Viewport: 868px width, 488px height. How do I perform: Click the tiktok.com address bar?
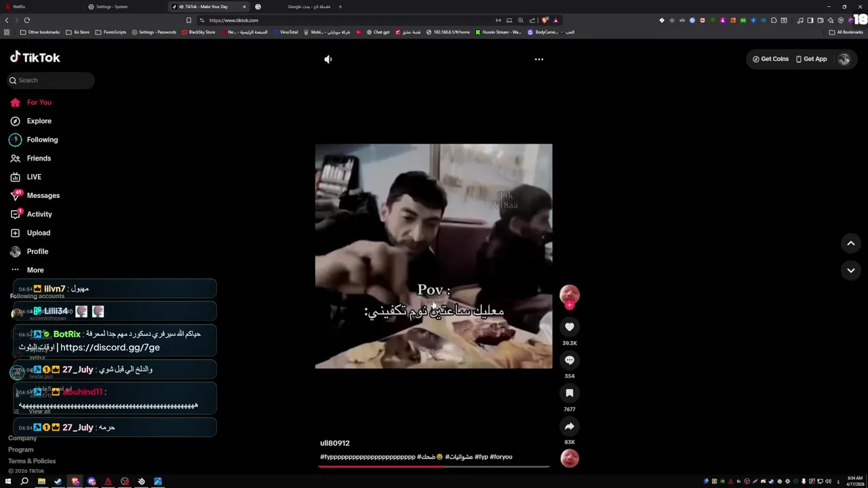[x=346, y=20]
